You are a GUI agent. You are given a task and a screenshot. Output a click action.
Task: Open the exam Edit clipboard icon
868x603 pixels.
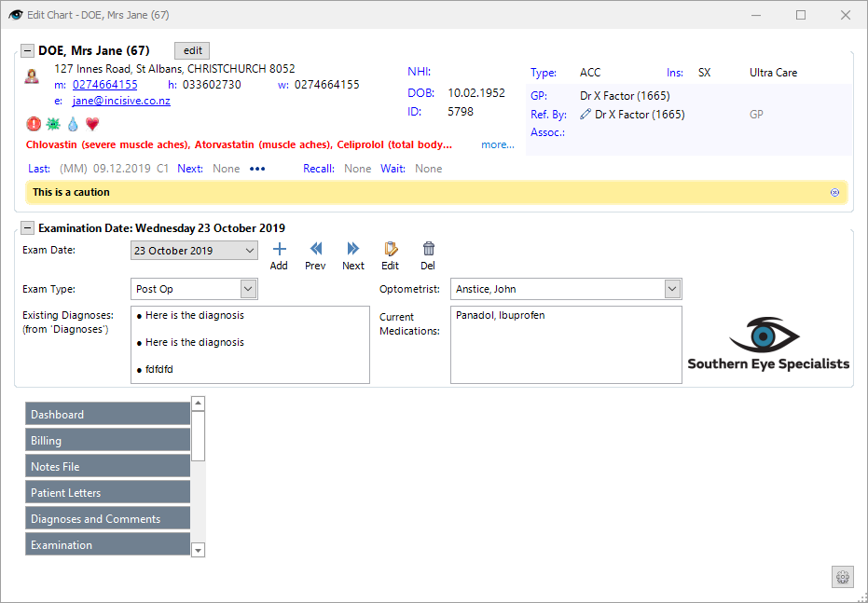coord(391,249)
